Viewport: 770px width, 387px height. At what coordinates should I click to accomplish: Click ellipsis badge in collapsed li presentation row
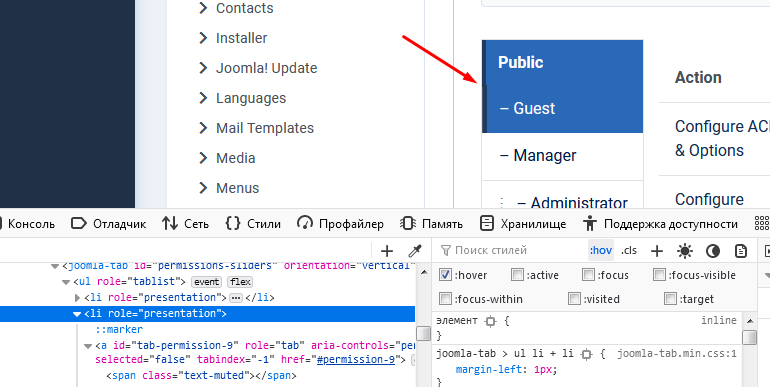(x=236, y=298)
